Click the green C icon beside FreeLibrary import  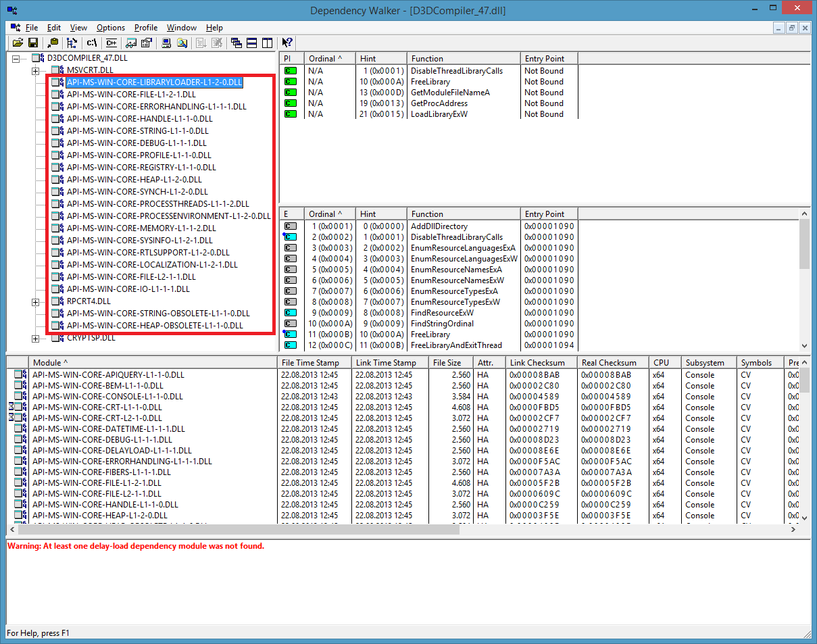(291, 82)
